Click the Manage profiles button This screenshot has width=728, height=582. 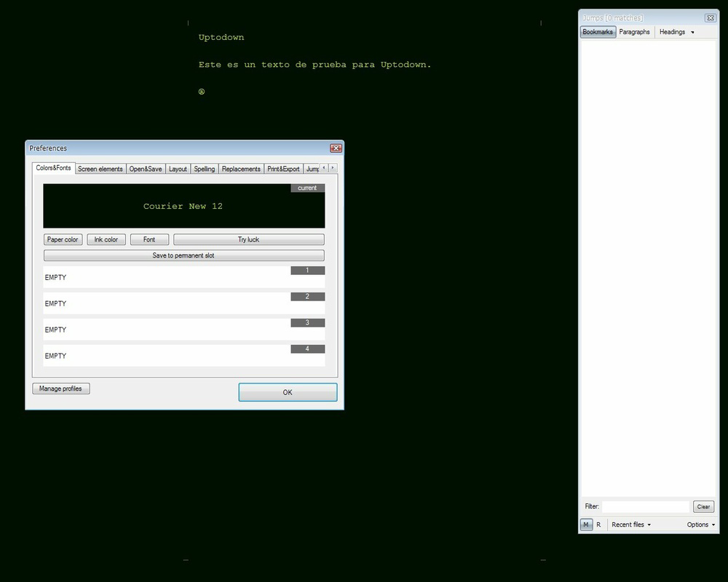pos(61,388)
